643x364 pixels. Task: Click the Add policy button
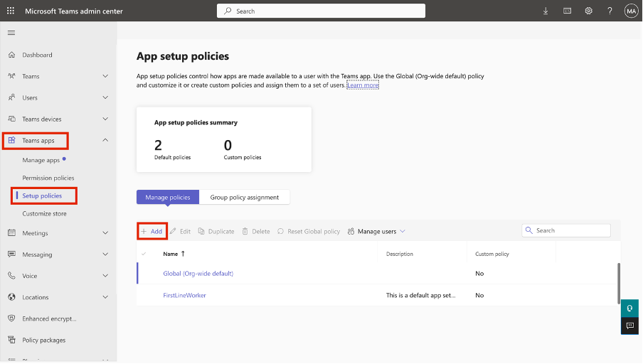tap(152, 231)
